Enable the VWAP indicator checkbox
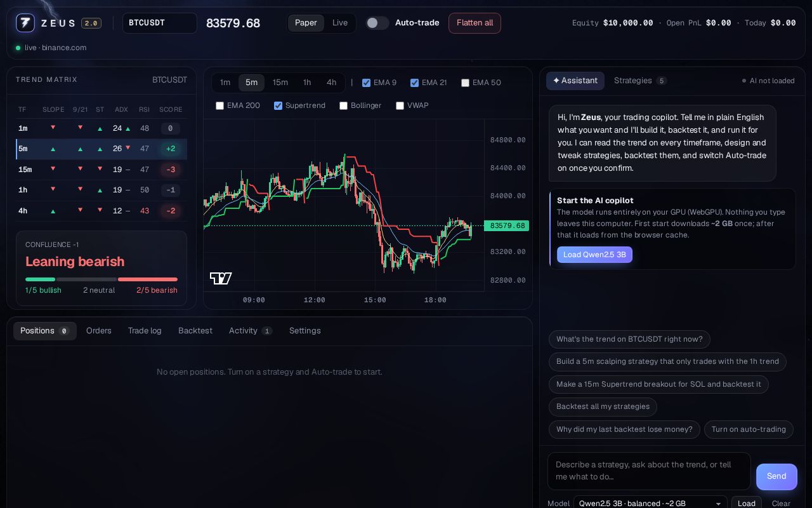 tap(400, 105)
